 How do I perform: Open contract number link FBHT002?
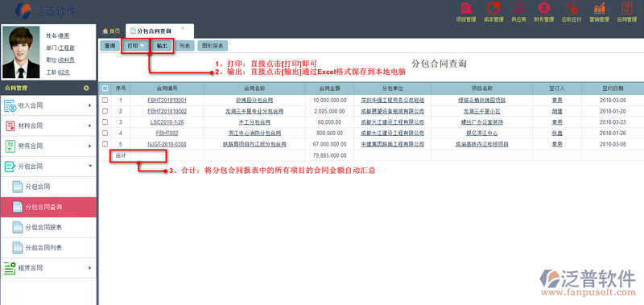167,134
